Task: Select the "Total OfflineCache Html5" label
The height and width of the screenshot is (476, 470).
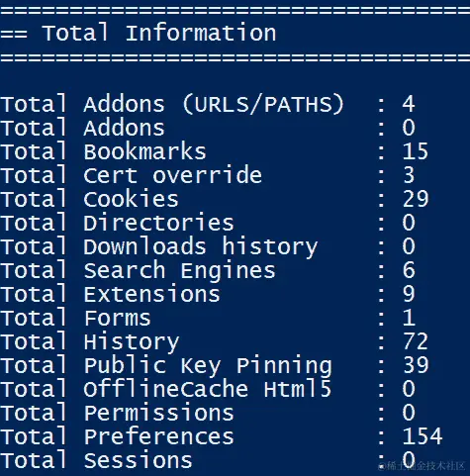Action: coord(165,389)
